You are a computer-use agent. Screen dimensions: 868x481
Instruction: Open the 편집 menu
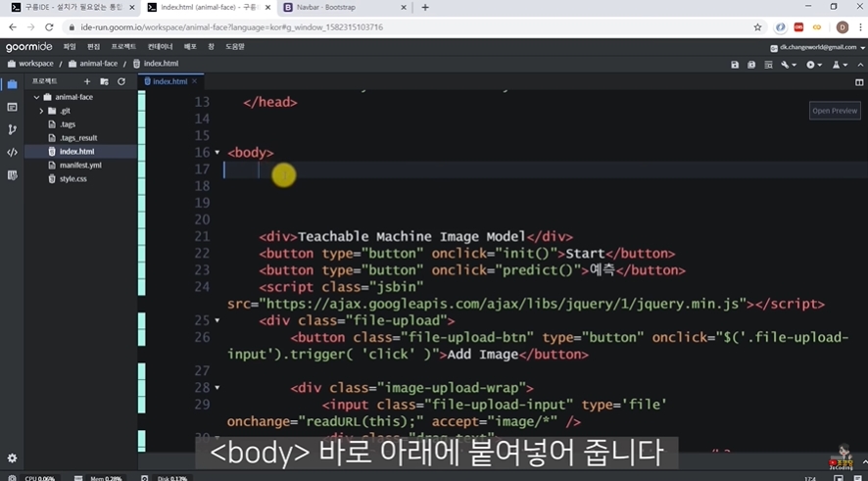(x=93, y=47)
